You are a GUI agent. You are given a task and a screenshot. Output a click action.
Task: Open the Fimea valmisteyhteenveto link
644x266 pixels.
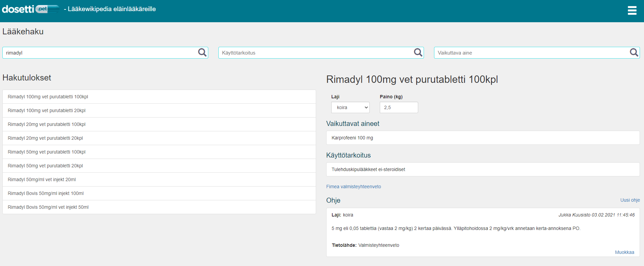(x=354, y=187)
